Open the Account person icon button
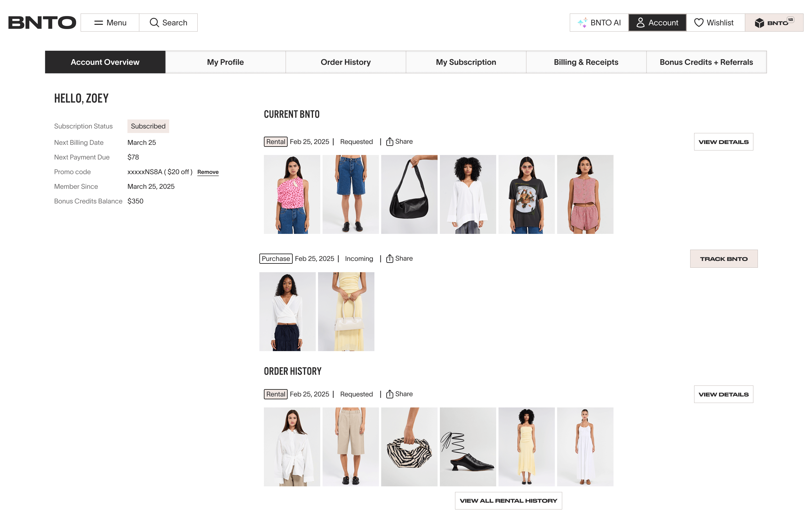This screenshot has height=532, width=812. [657, 23]
